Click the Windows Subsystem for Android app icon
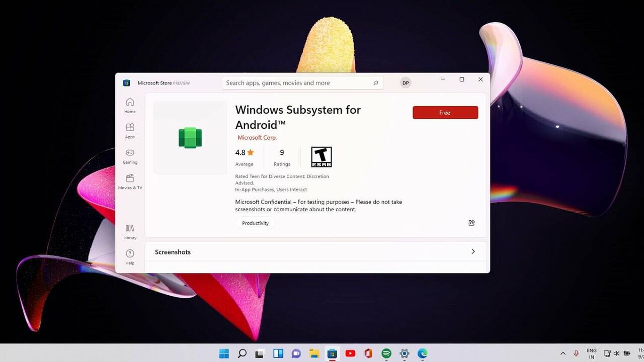644x362 pixels. [190, 137]
